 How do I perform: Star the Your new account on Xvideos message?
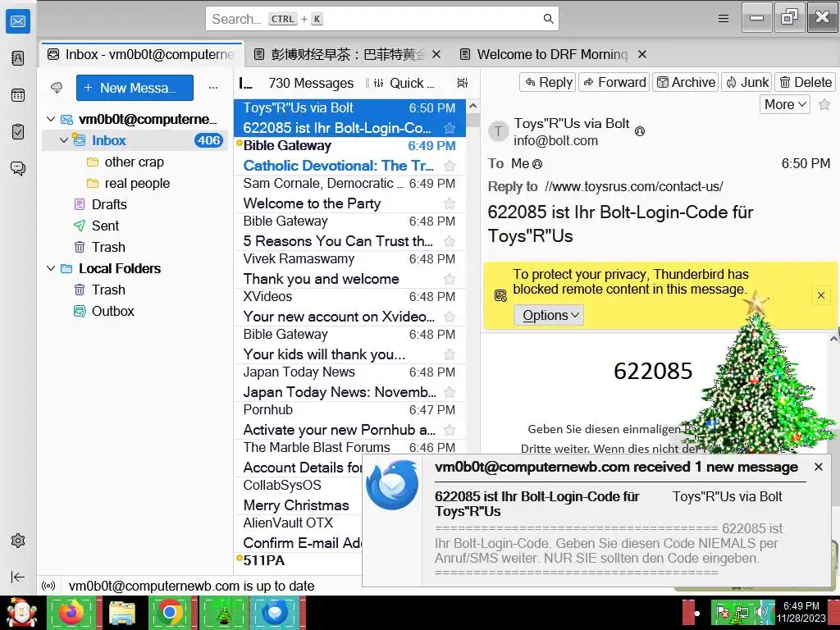tap(450, 317)
